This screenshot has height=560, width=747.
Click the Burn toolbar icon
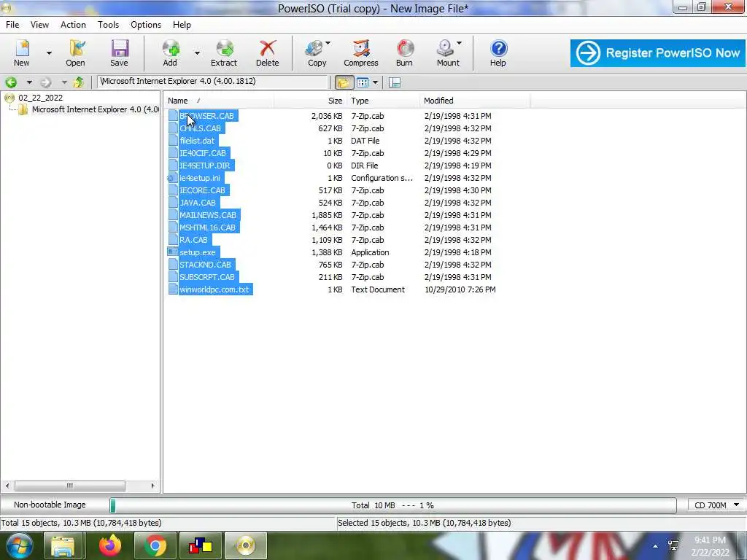(x=404, y=52)
